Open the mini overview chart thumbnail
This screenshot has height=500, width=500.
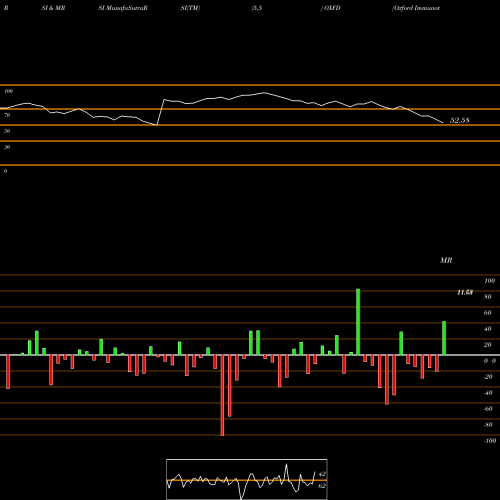(247, 479)
